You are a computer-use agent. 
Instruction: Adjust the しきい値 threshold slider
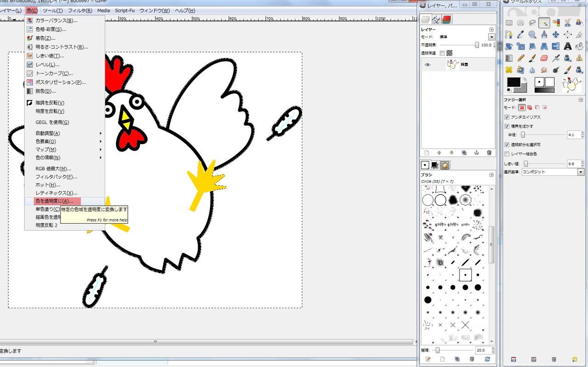coord(544,164)
